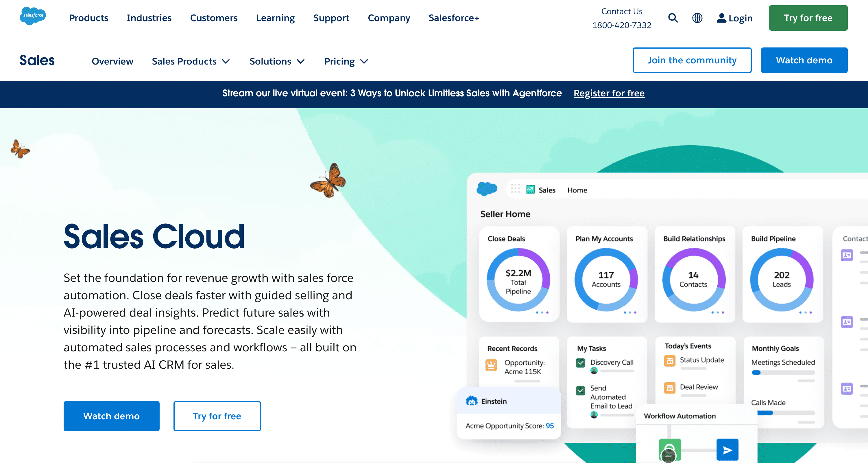This screenshot has height=463, width=868.
Task: Open the Support menu
Action: click(331, 18)
